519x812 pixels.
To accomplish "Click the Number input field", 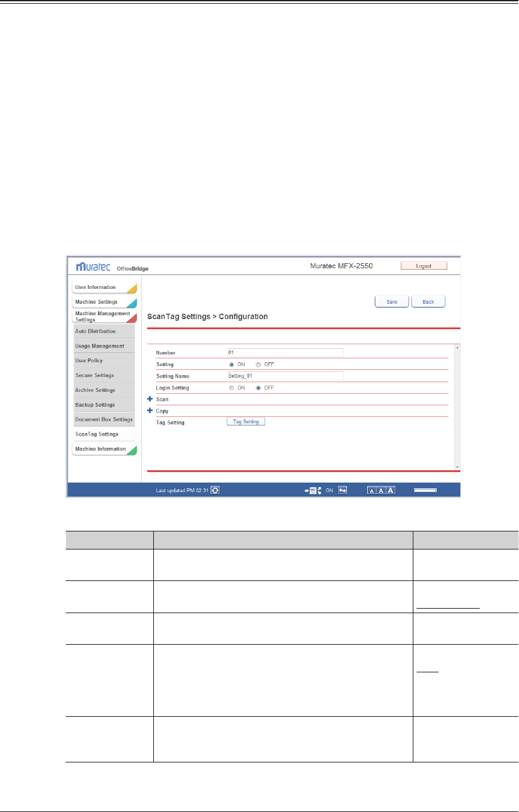I will 285,353.
